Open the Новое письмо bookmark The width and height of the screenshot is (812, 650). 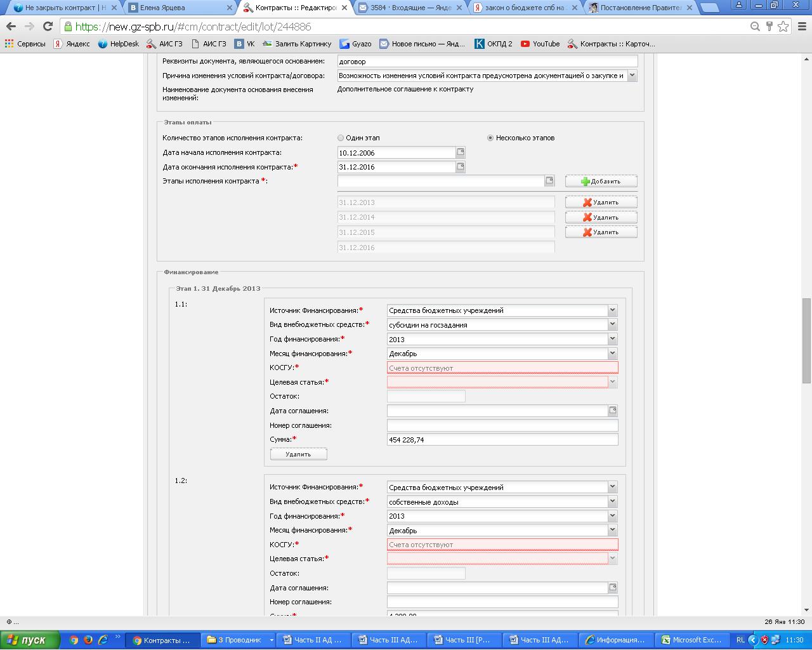pyautogui.click(x=422, y=44)
